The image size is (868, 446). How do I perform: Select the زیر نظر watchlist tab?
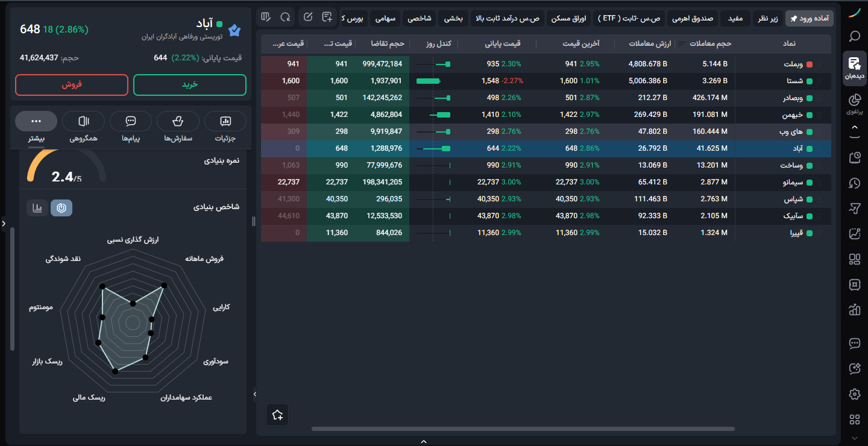tap(767, 19)
